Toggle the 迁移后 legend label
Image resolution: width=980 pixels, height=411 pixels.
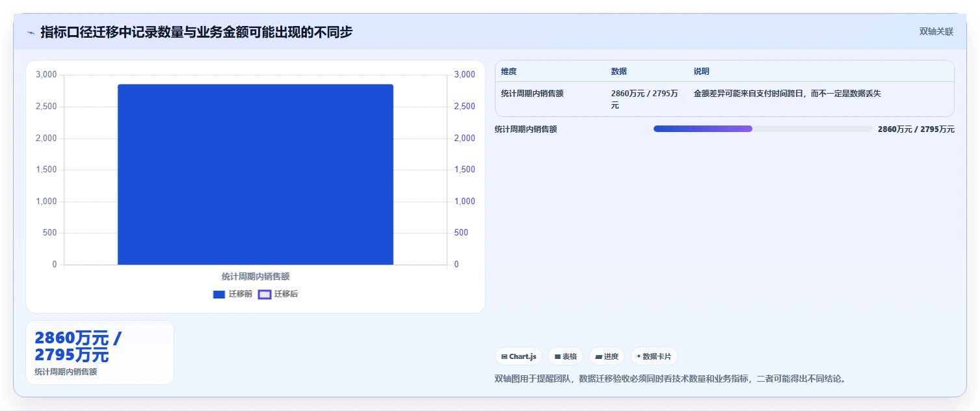[286, 295]
